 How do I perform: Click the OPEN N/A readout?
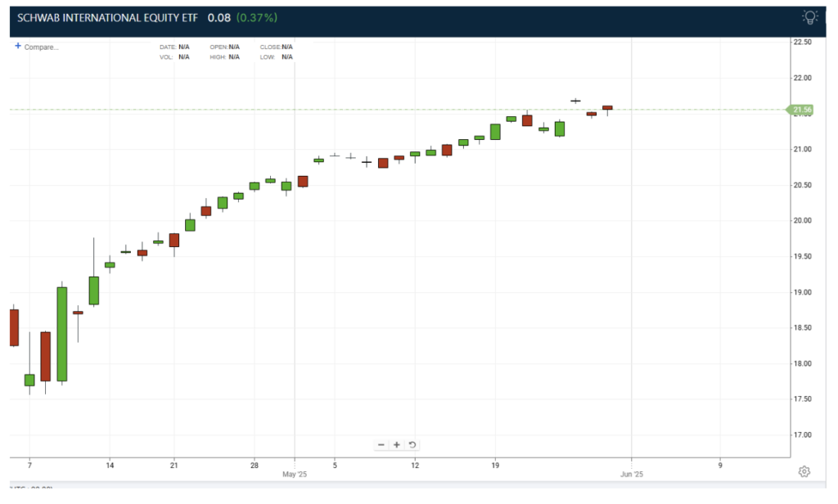pyautogui.click(x=224, y=47)
